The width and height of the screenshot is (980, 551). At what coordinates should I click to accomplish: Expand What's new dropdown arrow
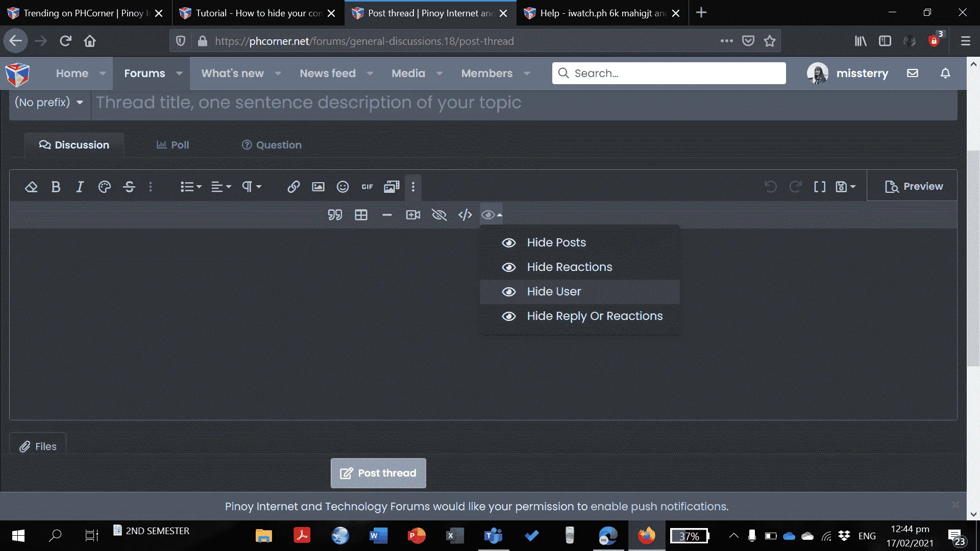(278, 73)
